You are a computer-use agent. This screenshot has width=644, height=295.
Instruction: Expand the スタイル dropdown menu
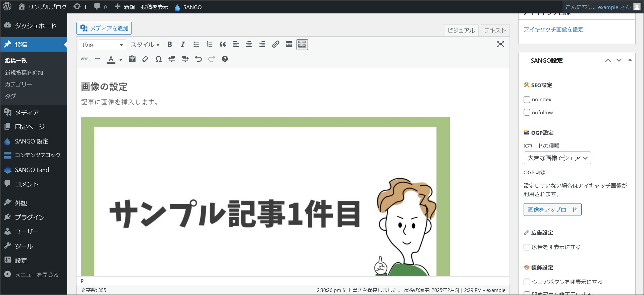tap(145, 45)
